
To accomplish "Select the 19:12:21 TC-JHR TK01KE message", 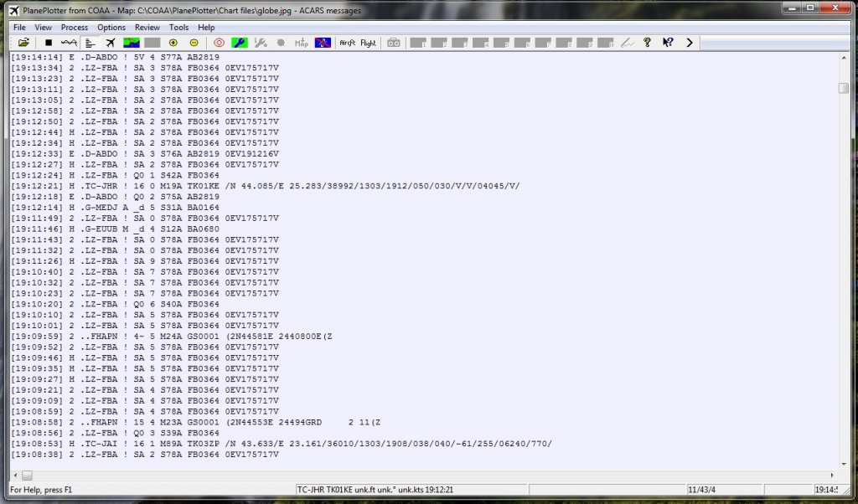I will (x=266, y=186).
